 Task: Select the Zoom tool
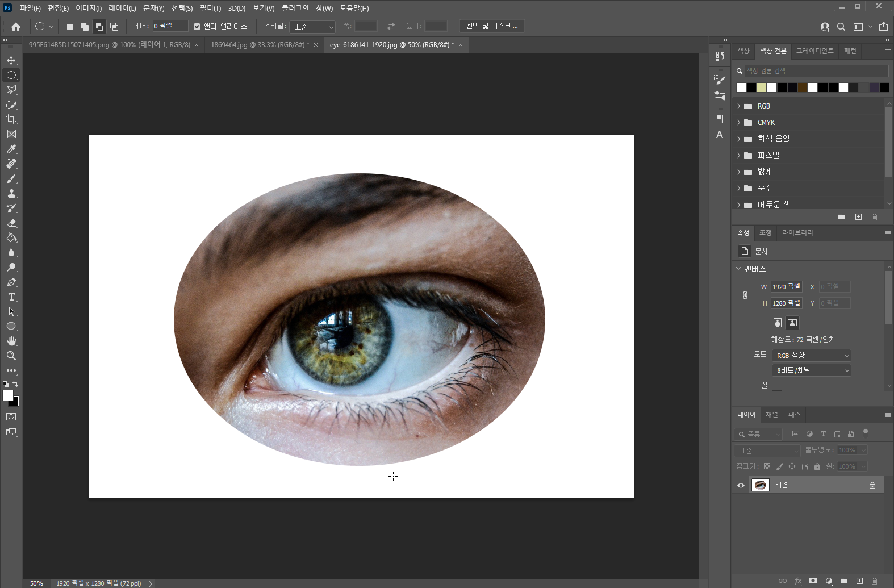click(x=11, y=356)
